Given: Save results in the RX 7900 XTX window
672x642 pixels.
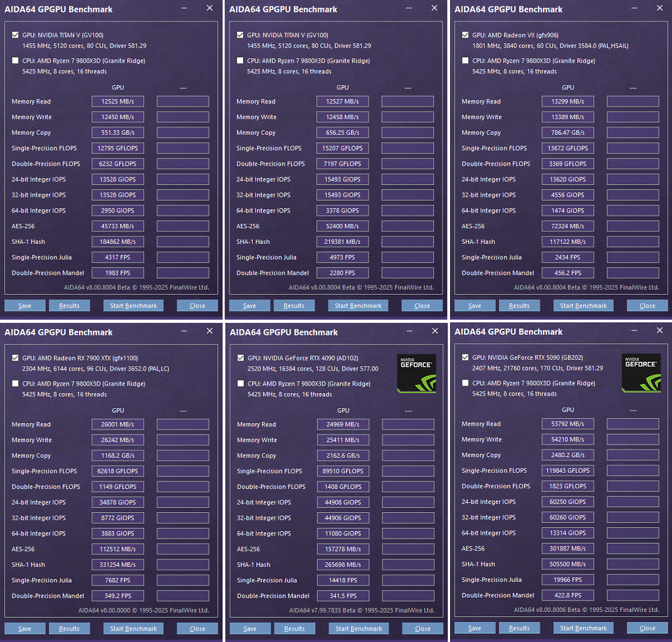Looking at the screenshot, I should tap(25, 629).
